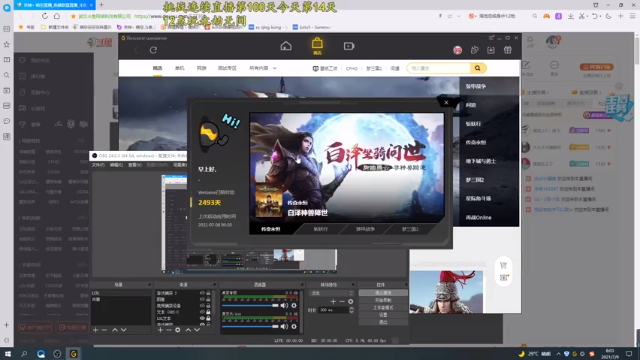
Task: Adjust the Mic/Aux volume slider in OBS
Action: [x=250, y=326]
